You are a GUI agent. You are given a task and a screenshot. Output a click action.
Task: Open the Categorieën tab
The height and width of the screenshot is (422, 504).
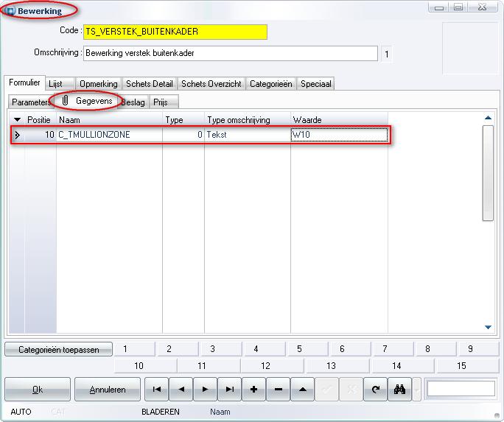(x=271, y=84)
